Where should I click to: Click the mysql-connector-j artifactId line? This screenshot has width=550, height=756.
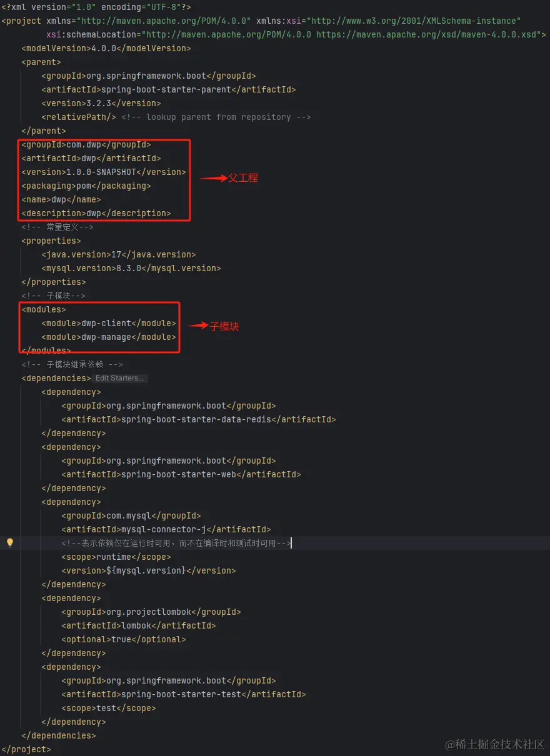[166, 529]
